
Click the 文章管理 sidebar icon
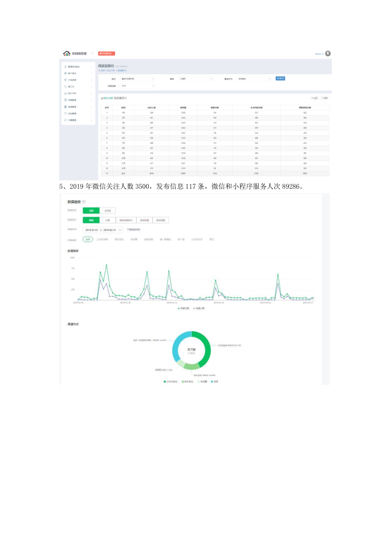tap(65, 121)
